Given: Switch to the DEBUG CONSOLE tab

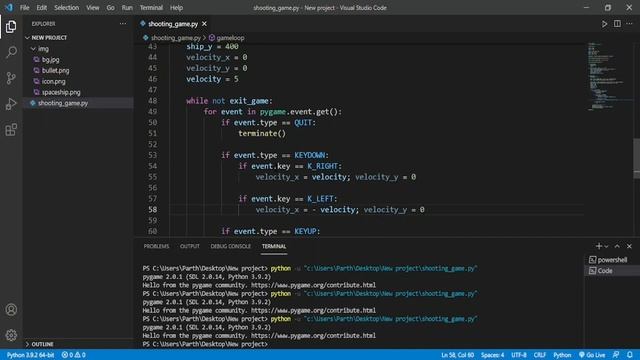Looking at the screenshot, I should [x=231, y=246].
